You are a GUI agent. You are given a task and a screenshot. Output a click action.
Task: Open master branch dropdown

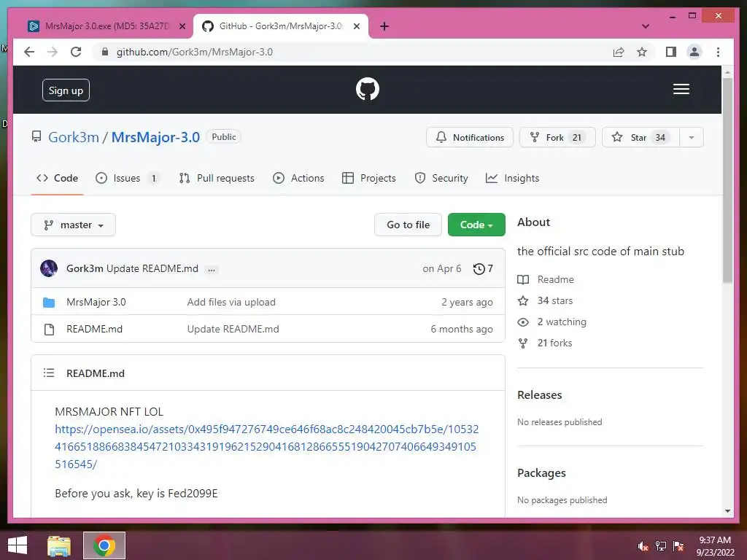pyautogui.click(x=74, y=225)
